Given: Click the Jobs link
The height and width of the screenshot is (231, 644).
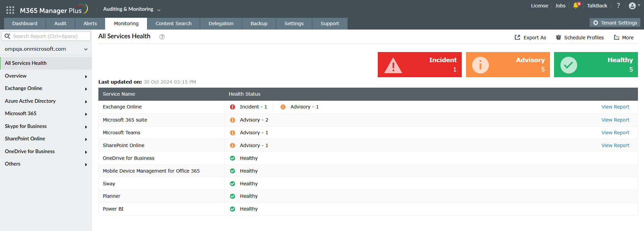Looking at the screenshot, I should (560, 6).
